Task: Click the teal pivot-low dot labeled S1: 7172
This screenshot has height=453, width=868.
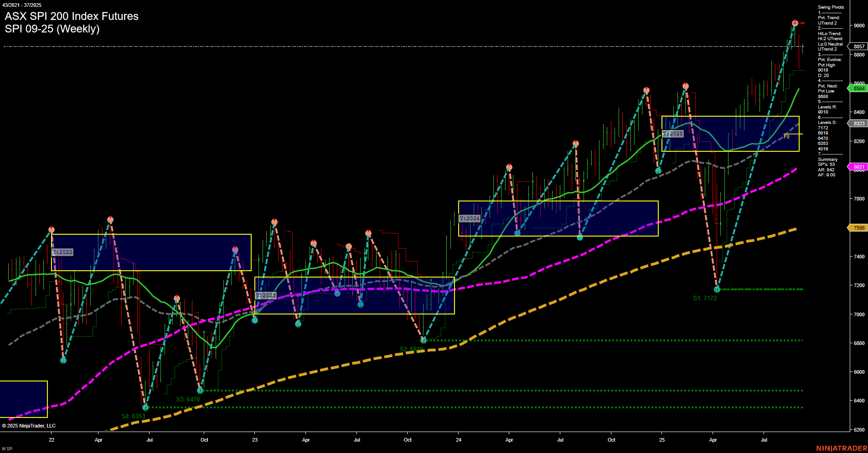Action: [x=717, y=289]
